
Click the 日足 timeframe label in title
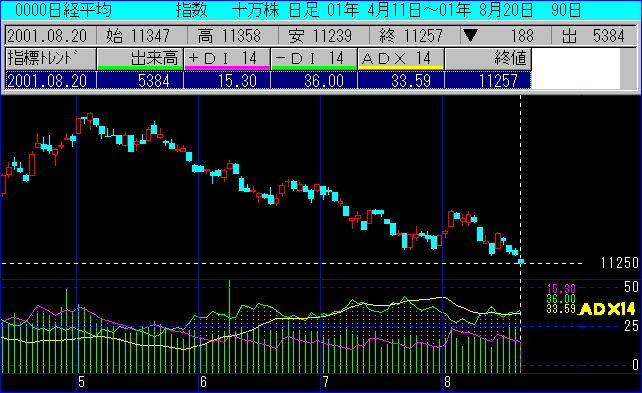(303, 10)
